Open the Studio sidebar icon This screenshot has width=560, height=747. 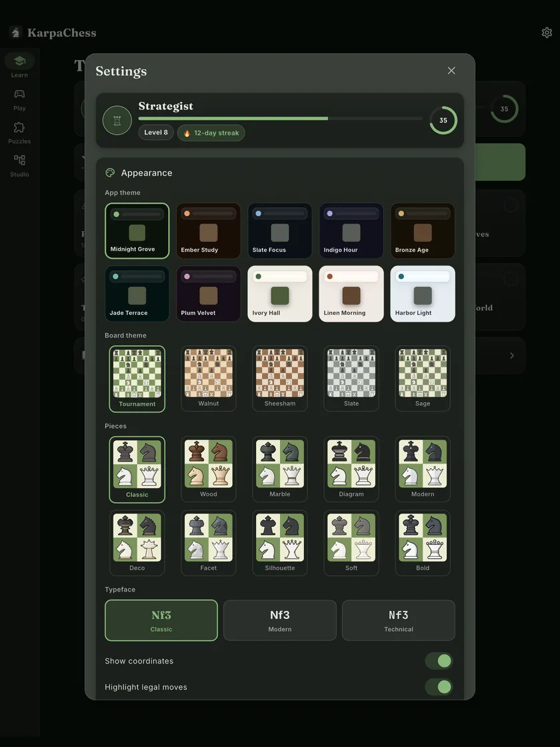coord(19,160)
